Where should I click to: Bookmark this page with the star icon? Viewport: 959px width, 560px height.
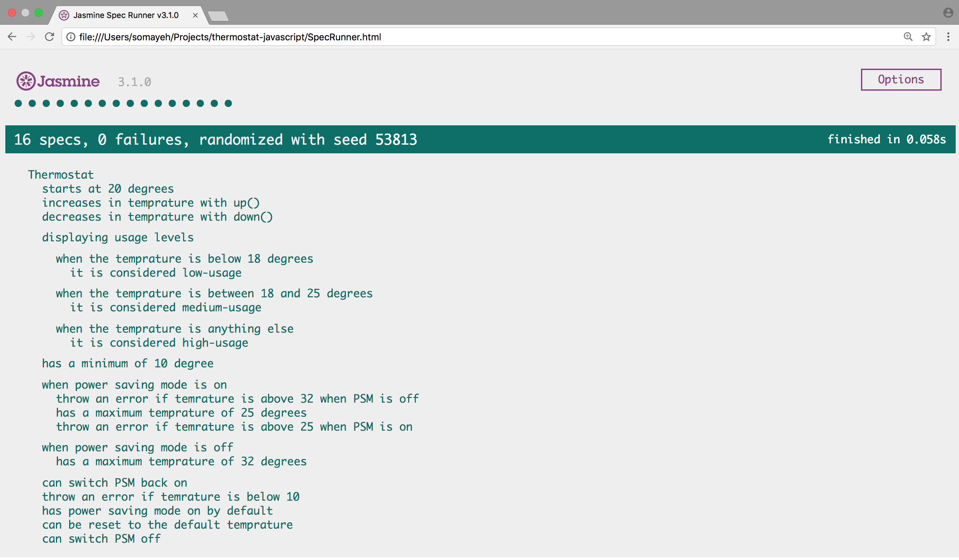click(926, 37)
